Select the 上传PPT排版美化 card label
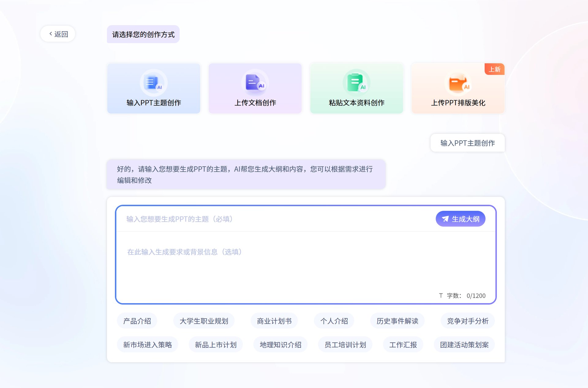Viewport: 588px width, 388px height. 458,103
